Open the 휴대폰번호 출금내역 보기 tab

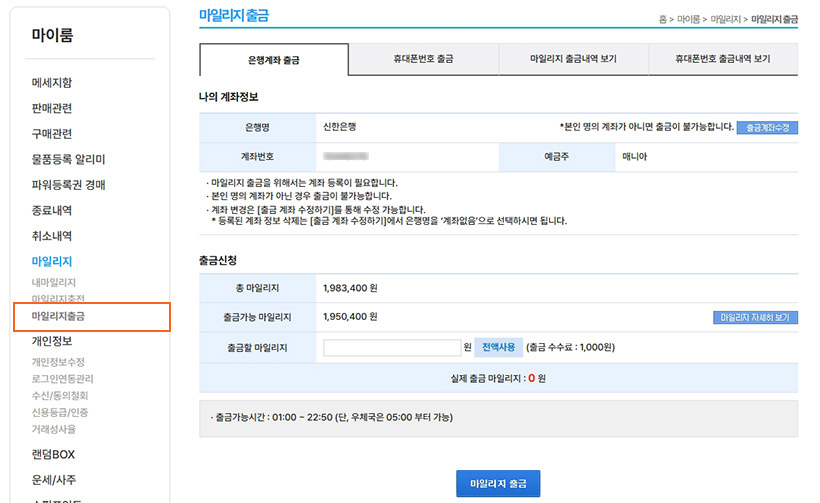(722, 60)
